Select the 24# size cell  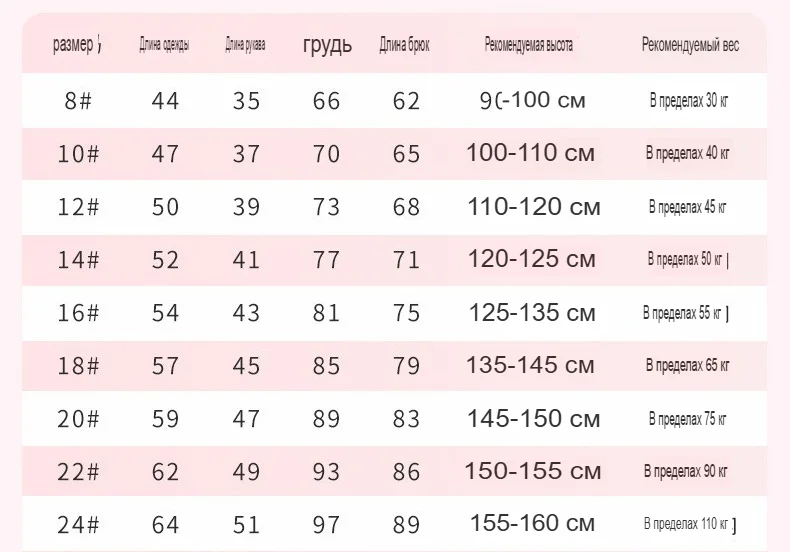pos(78,525)
